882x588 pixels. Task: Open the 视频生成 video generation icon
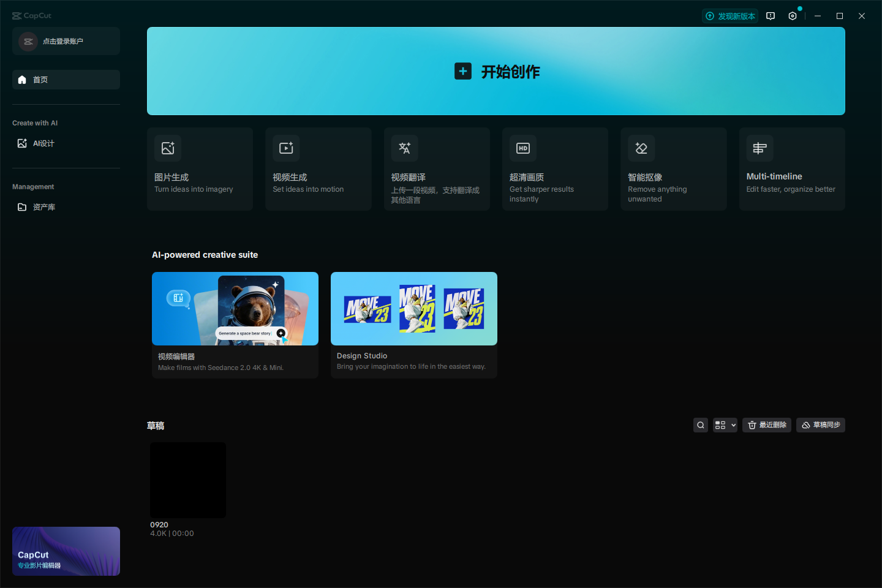coord(286,148)
